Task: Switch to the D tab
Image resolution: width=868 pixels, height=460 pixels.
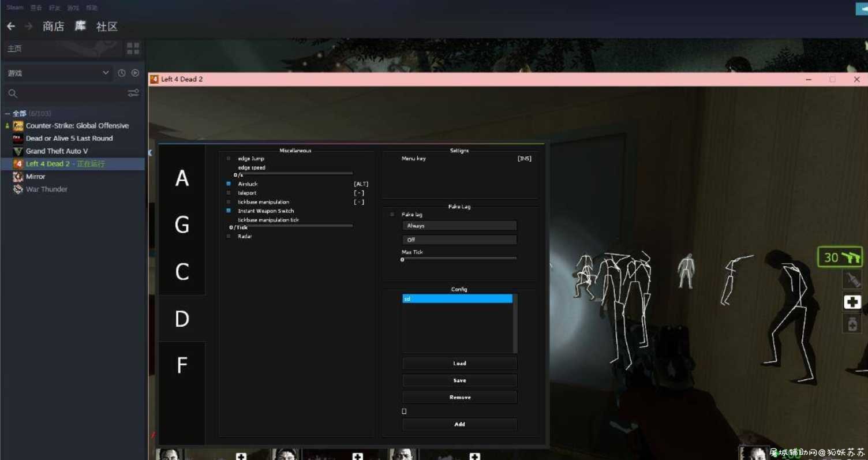Action: 182,319
